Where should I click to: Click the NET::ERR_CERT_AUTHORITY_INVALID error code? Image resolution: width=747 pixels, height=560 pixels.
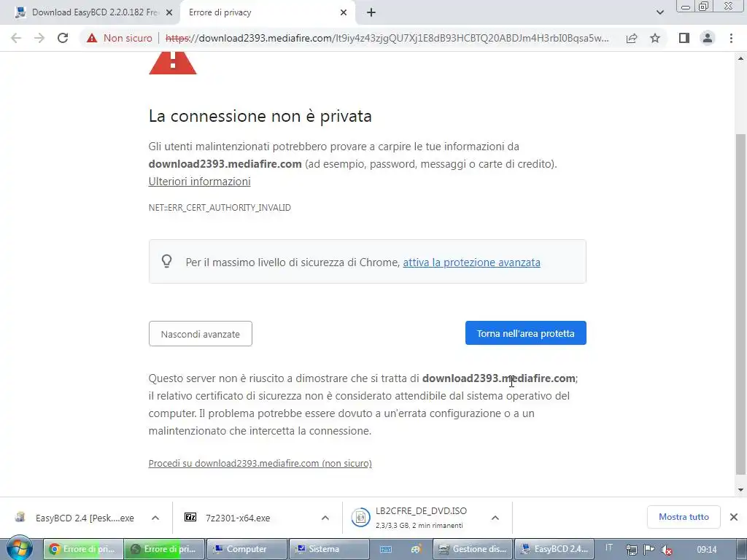(219, 208)
